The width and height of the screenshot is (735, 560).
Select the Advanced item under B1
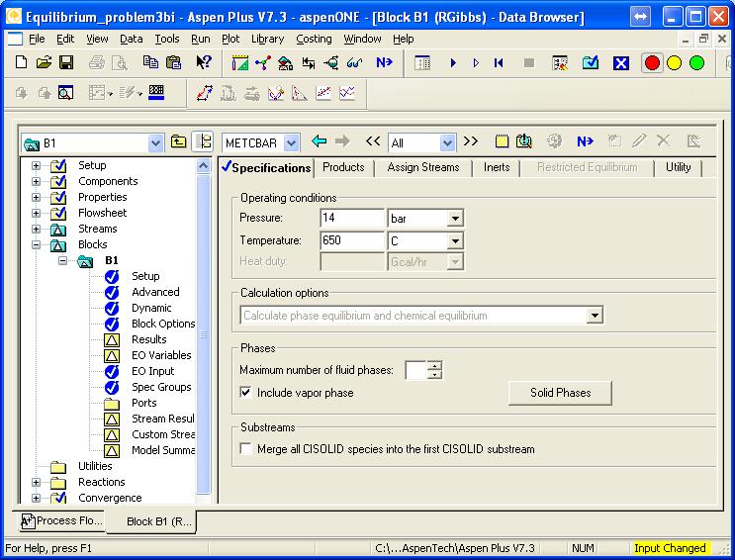point(155,292)
